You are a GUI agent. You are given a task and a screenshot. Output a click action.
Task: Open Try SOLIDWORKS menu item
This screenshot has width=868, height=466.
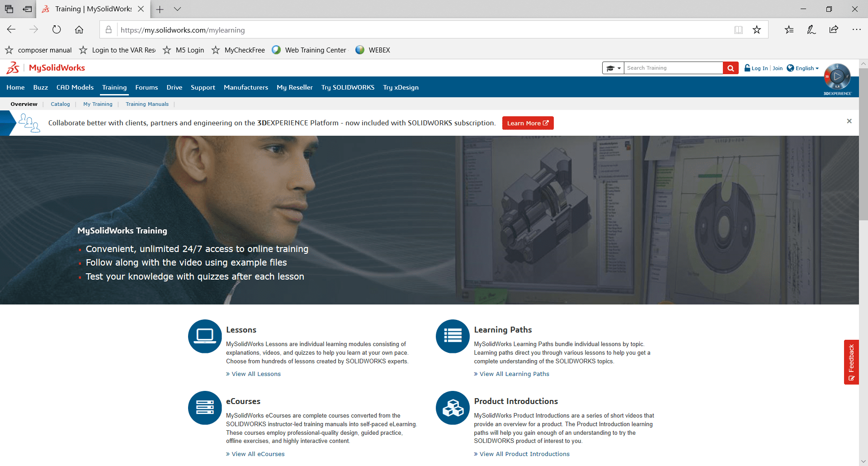tap(348, 87)
